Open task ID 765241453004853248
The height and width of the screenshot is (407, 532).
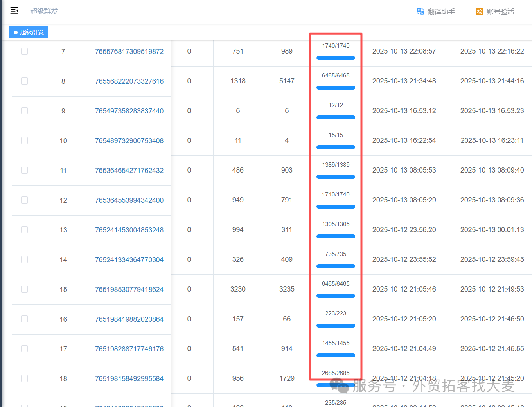click(129, 230)
